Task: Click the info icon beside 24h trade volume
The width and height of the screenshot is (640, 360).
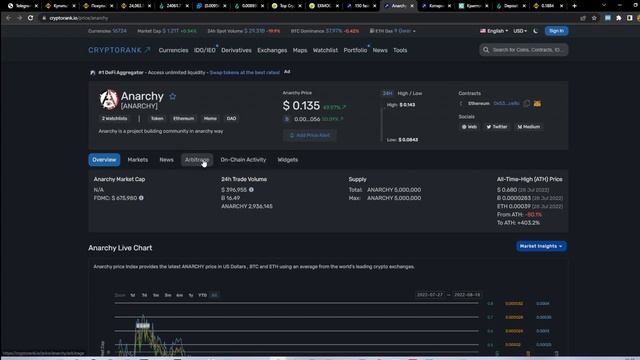Action: tap(251, 190)
